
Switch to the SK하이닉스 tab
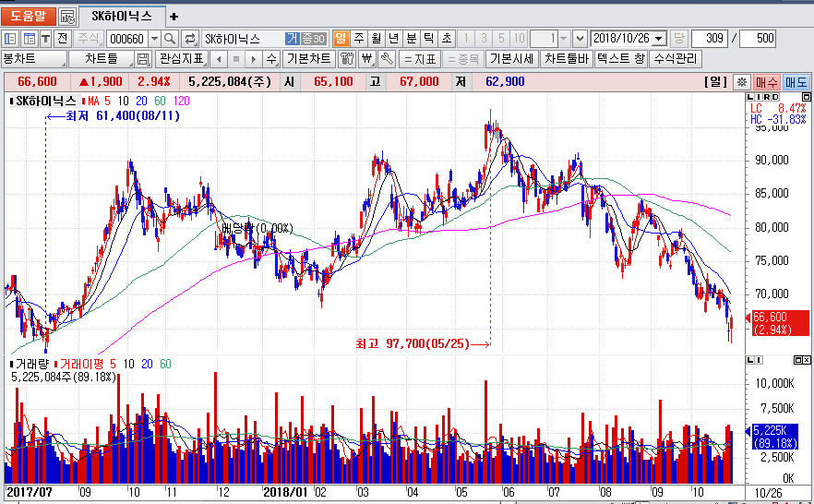(x=122, y=17)
